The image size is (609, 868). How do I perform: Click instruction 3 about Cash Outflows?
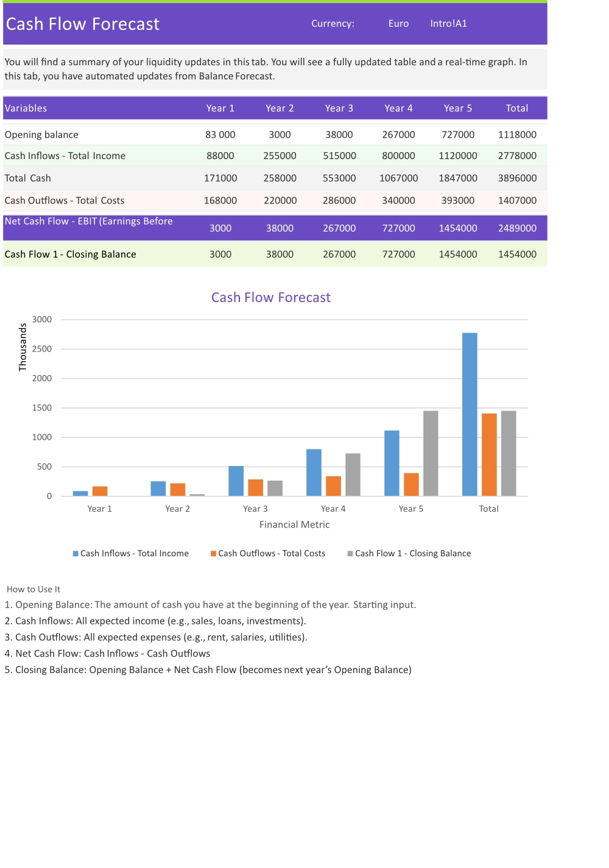(156, 637)
